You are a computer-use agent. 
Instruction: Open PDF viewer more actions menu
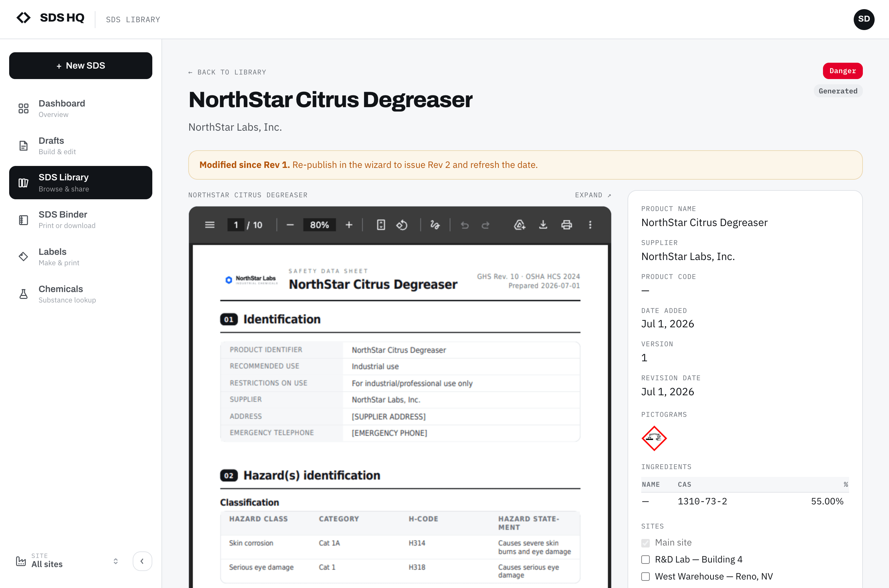pyautogui.click(x=590, y=225)
